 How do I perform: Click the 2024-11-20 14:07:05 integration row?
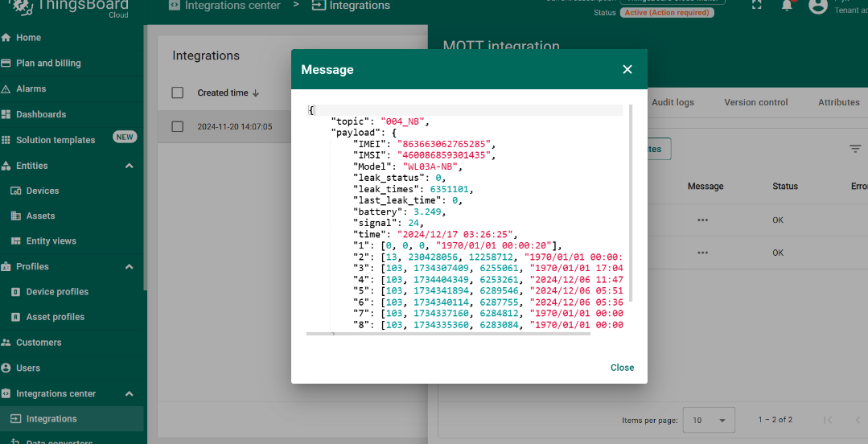tap(224, 127)
